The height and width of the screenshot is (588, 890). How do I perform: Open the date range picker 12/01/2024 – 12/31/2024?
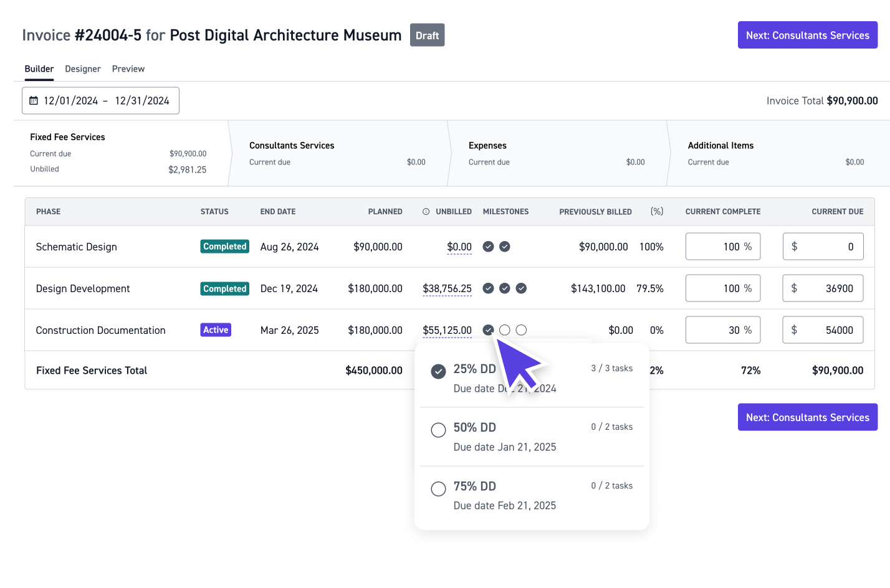point(100,101)
